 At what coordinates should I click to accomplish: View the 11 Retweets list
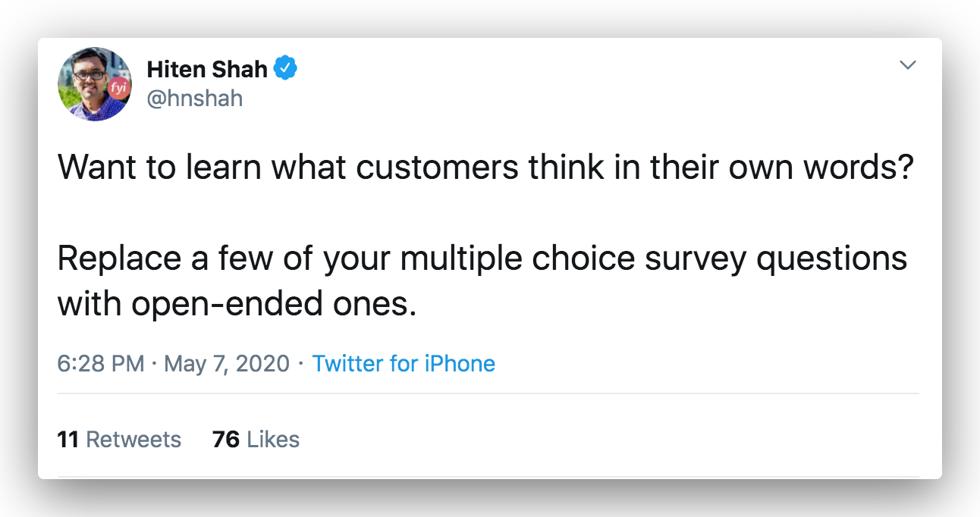coord(120,440)
